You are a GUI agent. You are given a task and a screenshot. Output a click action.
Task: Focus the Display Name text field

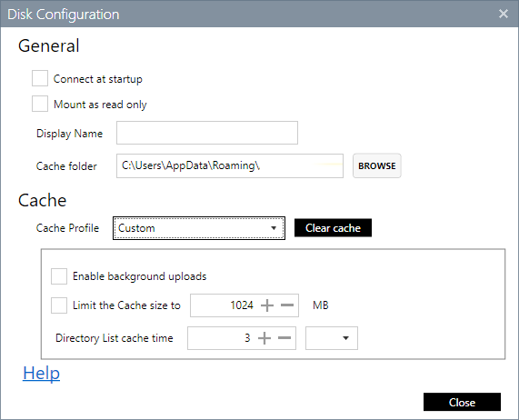pos(207,133)
